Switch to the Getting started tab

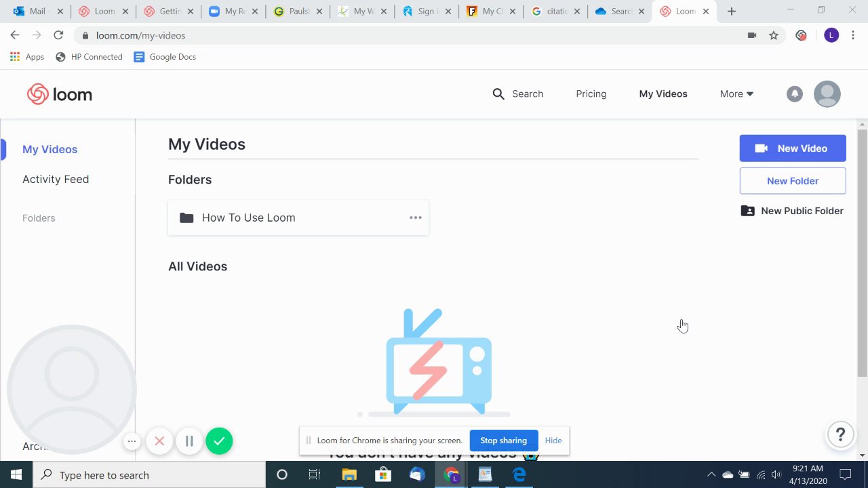coord(167,12)
